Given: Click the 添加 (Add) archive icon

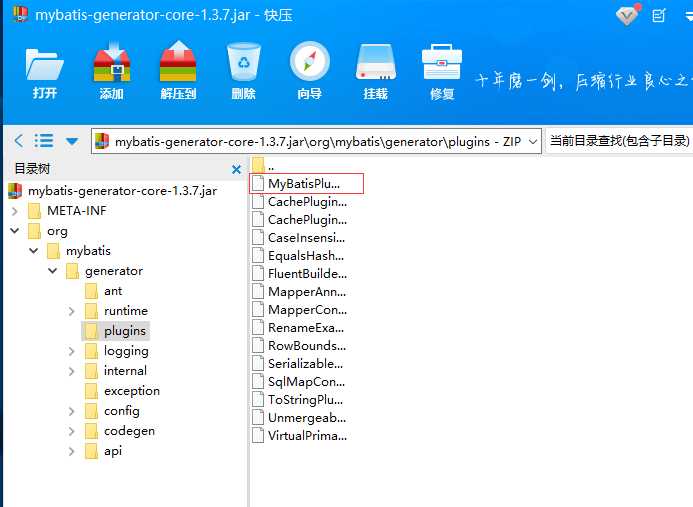Looking at the screenshot, I should point(111,71).
